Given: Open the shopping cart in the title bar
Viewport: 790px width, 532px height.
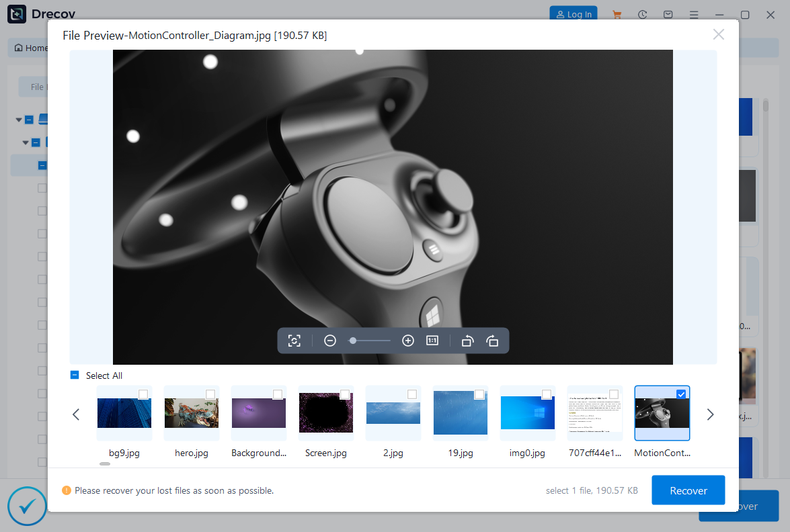Looking at the screenshot, I should point(617,14).
